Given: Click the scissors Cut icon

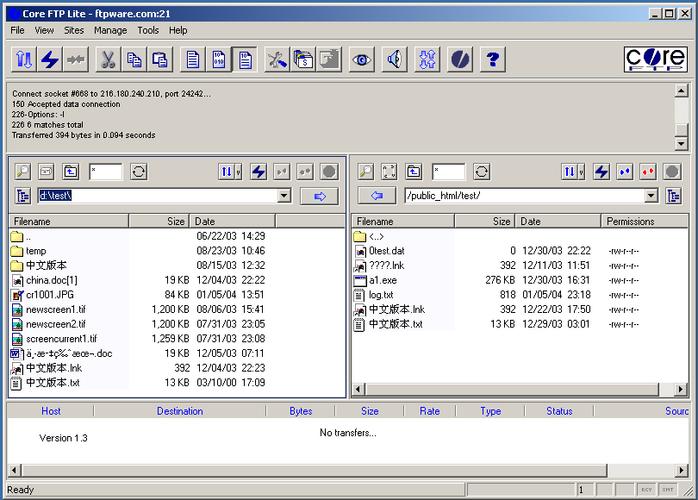Looking at the screenshot, I should pos(107,60).
